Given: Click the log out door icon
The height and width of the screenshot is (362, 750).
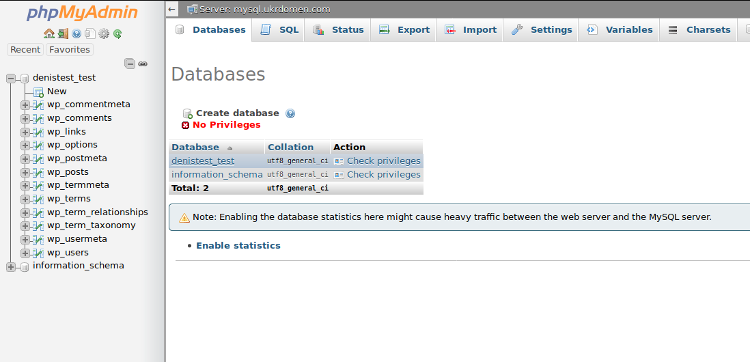Looking at the screenshot, I should (63, 34).
